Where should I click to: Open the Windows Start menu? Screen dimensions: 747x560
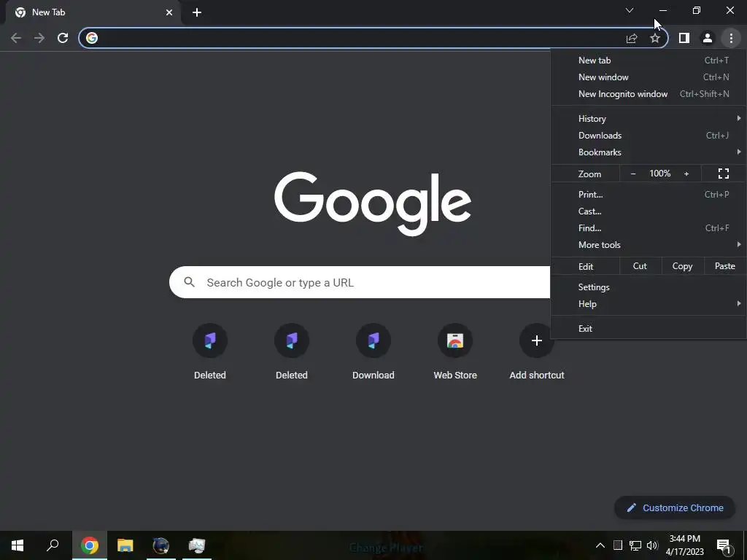coord(18,545)
